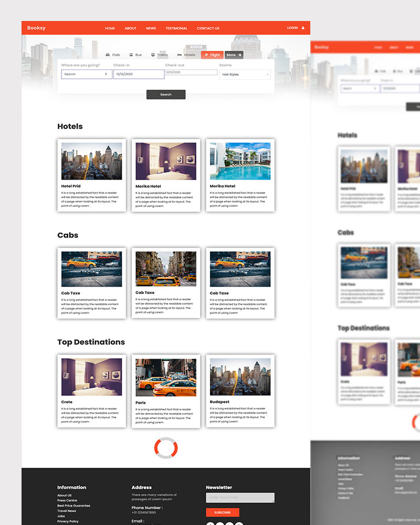Click the SUBSCRIBE newsletter button
Image resolution: width=420 pixels, height=525 pixels.
click(223, 512)
